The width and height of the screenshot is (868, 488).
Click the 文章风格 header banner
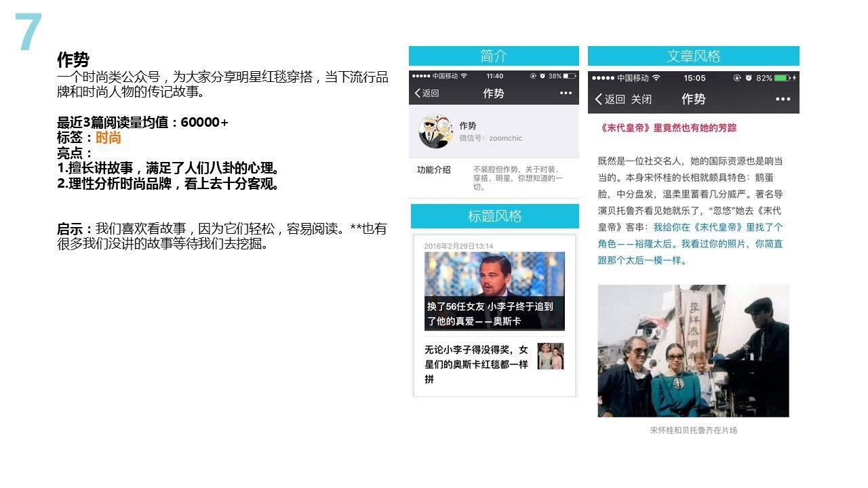[693, 56]
